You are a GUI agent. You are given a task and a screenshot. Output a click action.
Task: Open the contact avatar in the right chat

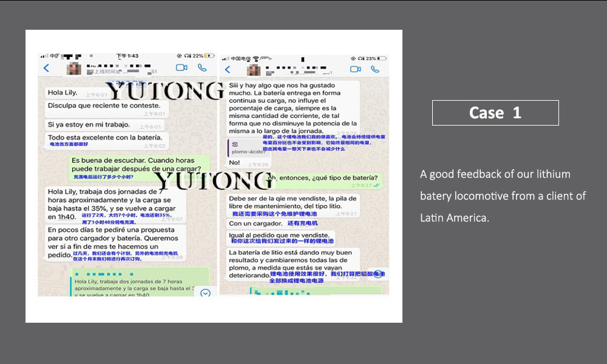[254, 70]
